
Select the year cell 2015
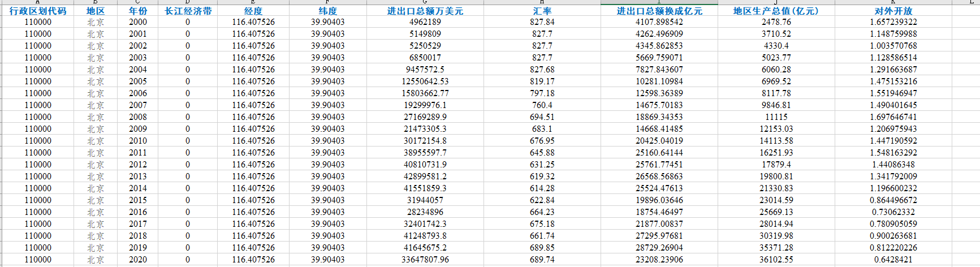pyautogui.click(x=138, y=200)
